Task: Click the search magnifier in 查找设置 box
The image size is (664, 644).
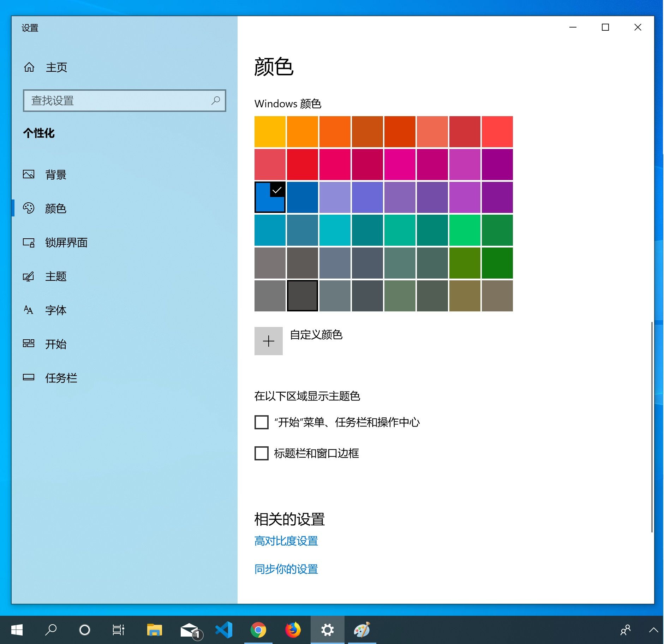Action: 215,101
